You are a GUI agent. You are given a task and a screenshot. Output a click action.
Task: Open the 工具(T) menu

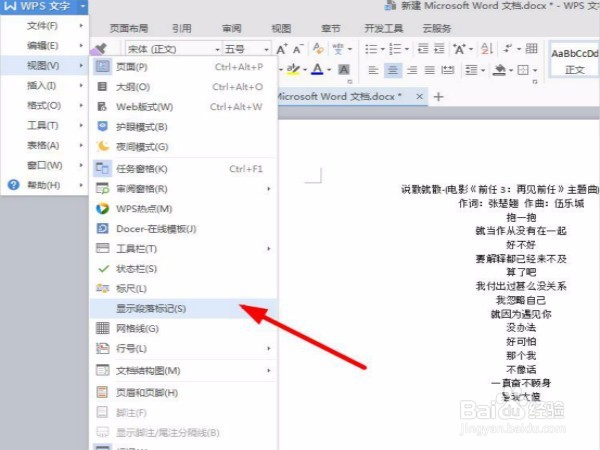pos(44,125)
